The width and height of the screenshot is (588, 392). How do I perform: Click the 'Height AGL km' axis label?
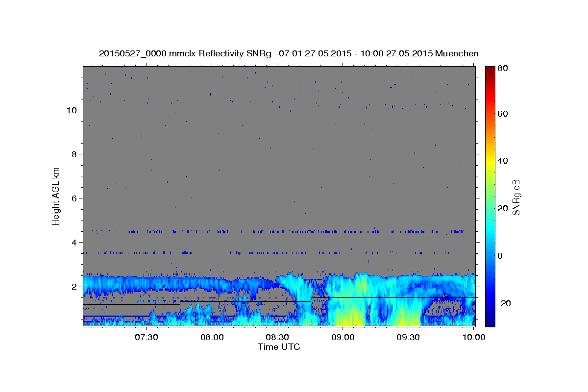click(56, 196)
